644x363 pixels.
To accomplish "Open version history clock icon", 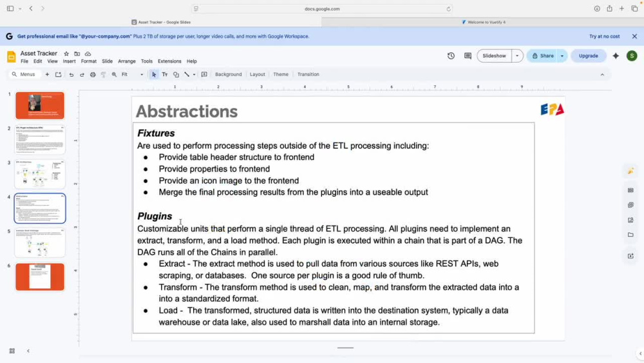I will pos(451,56).
